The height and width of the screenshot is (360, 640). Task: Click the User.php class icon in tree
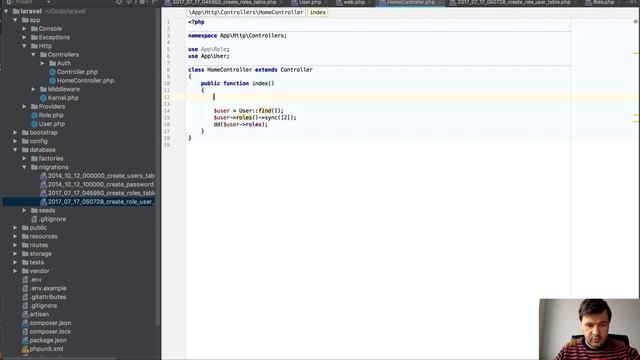click(34, 124)
